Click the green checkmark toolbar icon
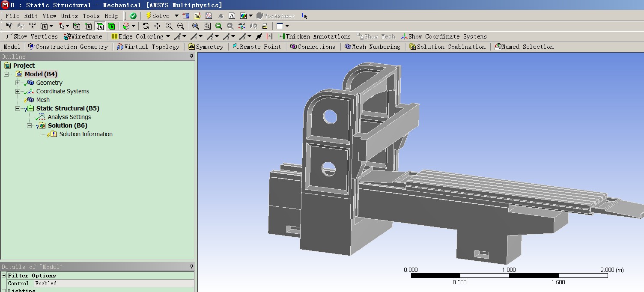This screenshot has height=292, width=644. click(x=133, y=16)
